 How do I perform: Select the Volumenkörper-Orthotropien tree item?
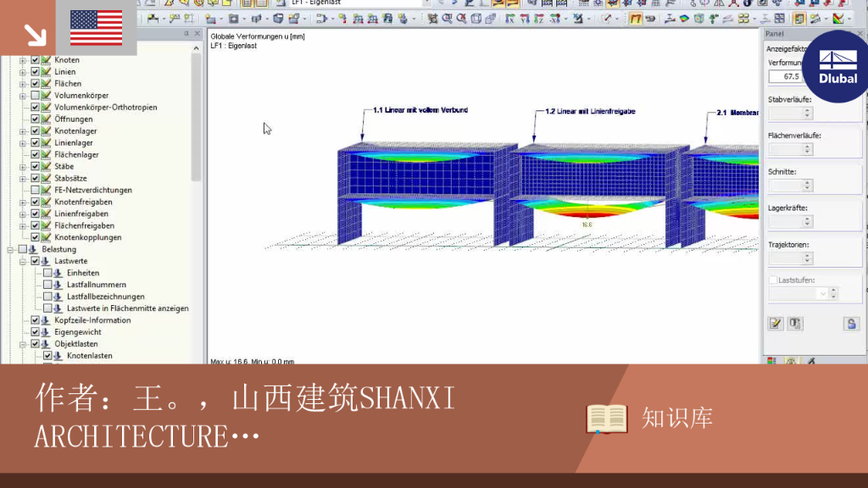(106, 108)
